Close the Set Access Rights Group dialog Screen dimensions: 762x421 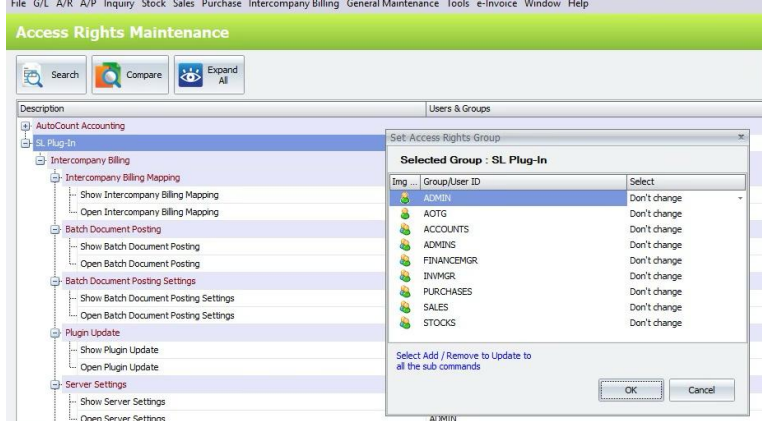(x=741, y=137)
